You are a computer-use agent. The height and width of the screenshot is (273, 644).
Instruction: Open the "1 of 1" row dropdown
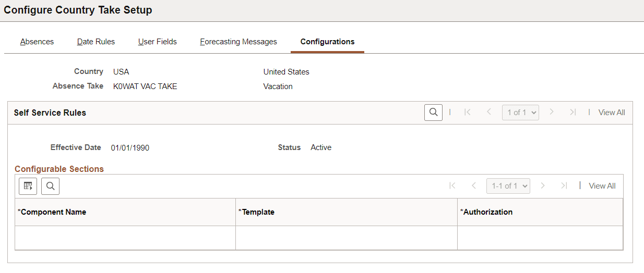(520, 113)
